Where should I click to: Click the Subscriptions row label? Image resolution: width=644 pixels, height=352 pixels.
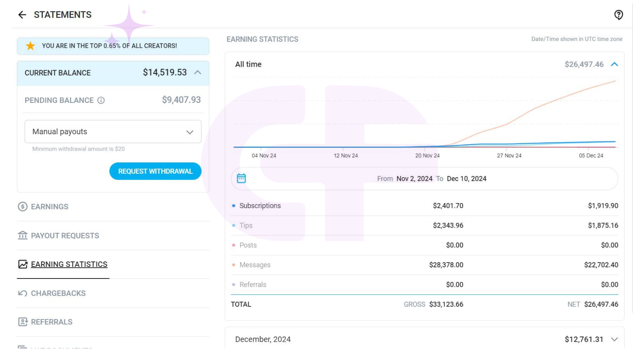(x=260, y=206)
